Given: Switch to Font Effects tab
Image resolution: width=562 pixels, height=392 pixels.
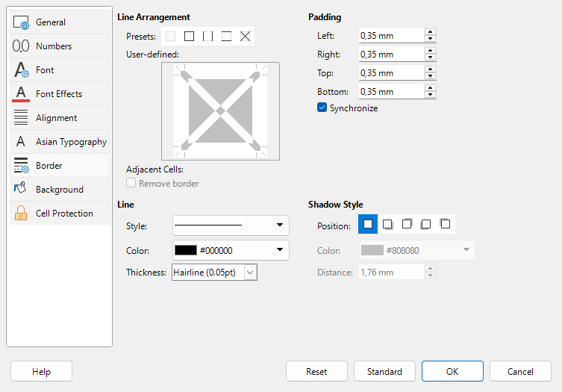Looking at the screenshot, I should coord(60,94).
